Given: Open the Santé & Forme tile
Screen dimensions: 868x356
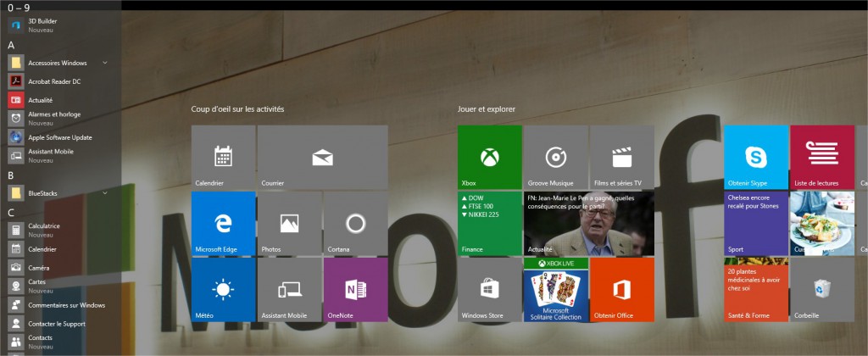Looking at the screenshot, I should tap(755, 290).
